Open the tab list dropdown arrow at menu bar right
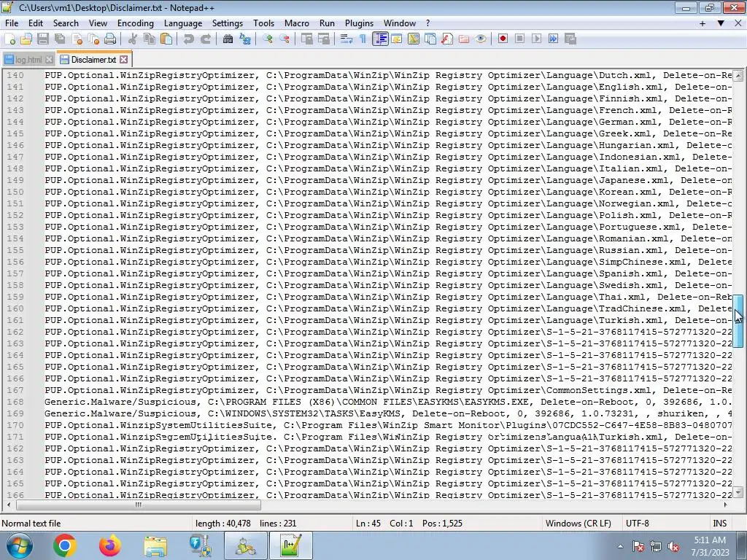Viewport: 747px width, 560px height. pos(721,23)
